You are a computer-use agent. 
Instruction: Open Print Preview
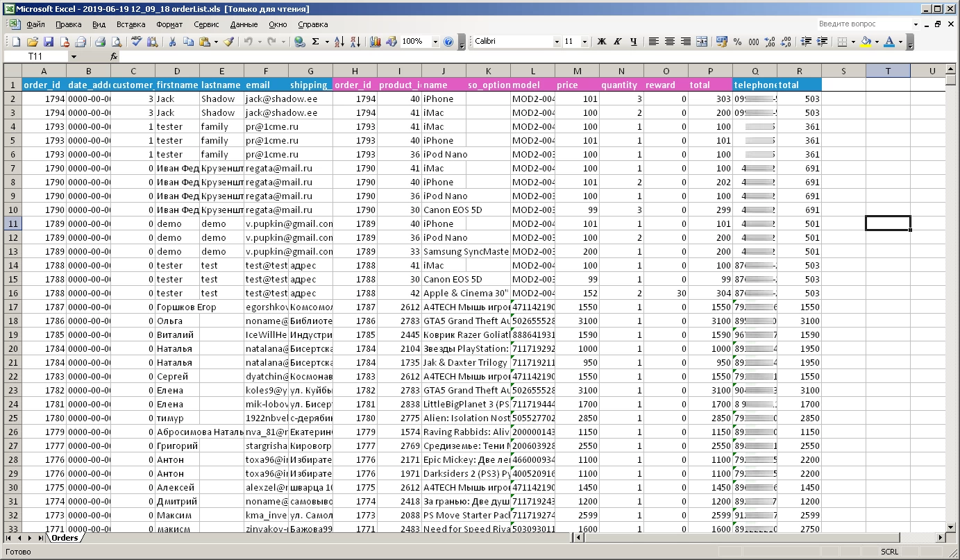(x=116, y=42)
